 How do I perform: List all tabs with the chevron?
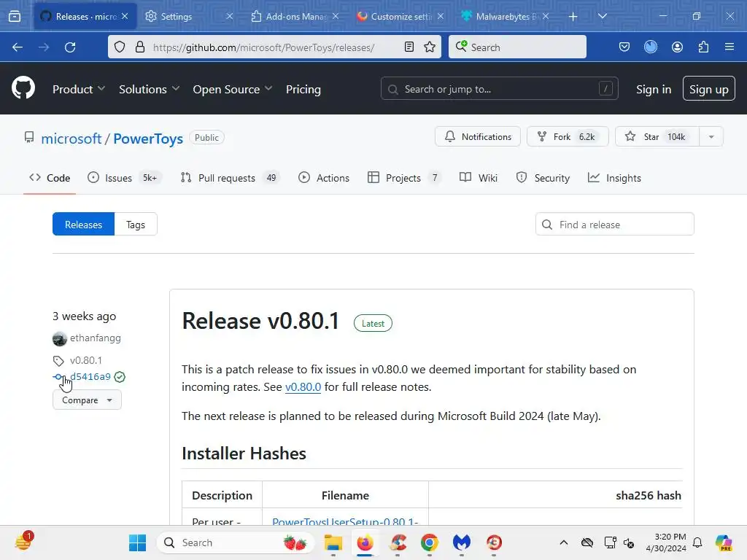pos(602,17)
